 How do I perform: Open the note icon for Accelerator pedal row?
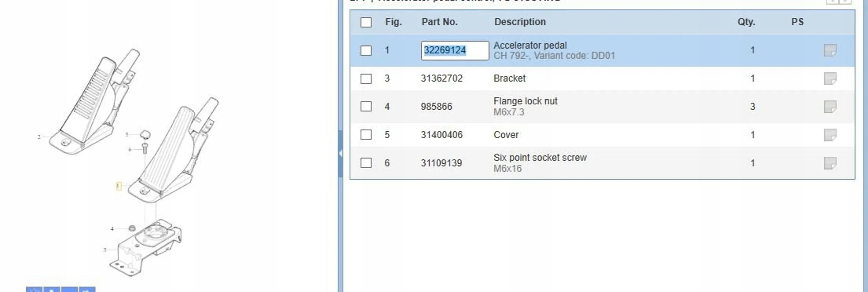point(830,50)
